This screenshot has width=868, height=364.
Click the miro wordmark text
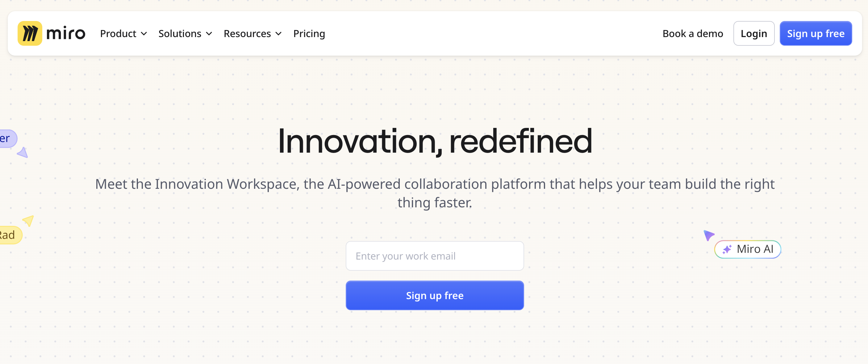click(x=66, y=33)
